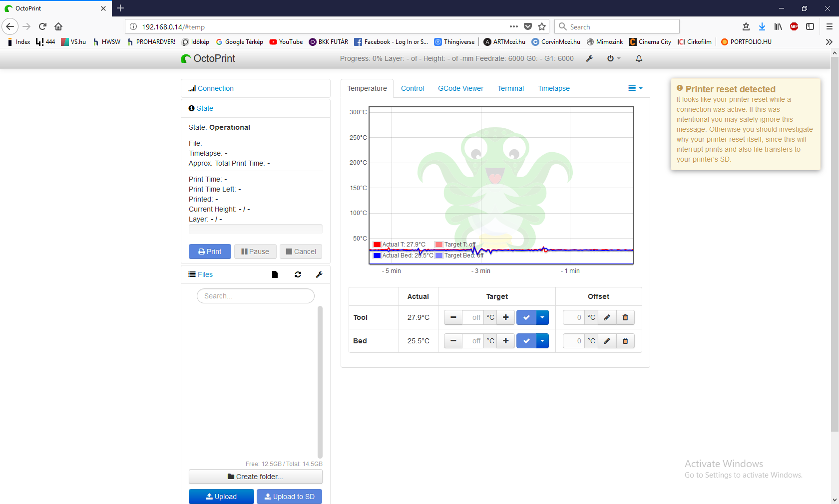The height and width of the screenshot is (504, 839).
Task: Edit Bed temperature offset pencil
Action: tap(607, 341)
